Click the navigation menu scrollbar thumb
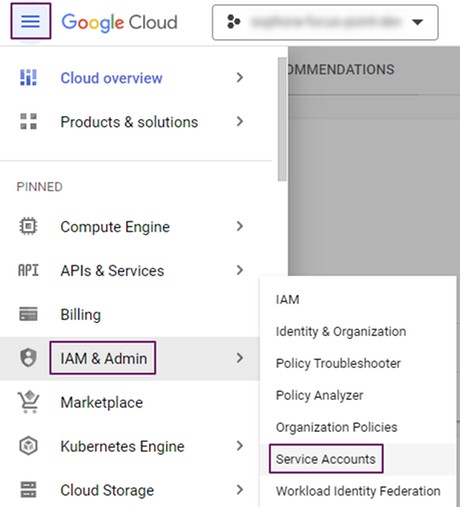The image size is (460, 507). (282, 119)
